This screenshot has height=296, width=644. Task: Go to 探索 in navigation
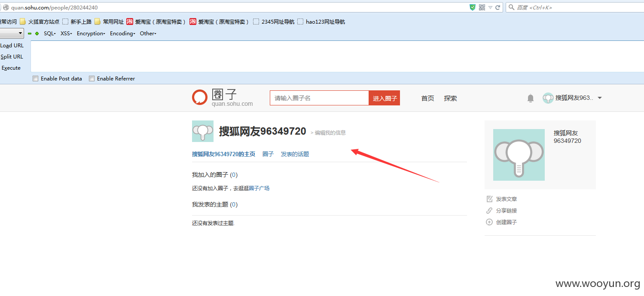coord(450,98)
